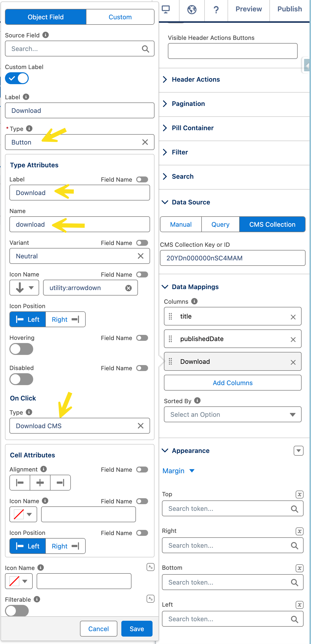
Task: Open the help question mark icon
Action: [216, 9]
